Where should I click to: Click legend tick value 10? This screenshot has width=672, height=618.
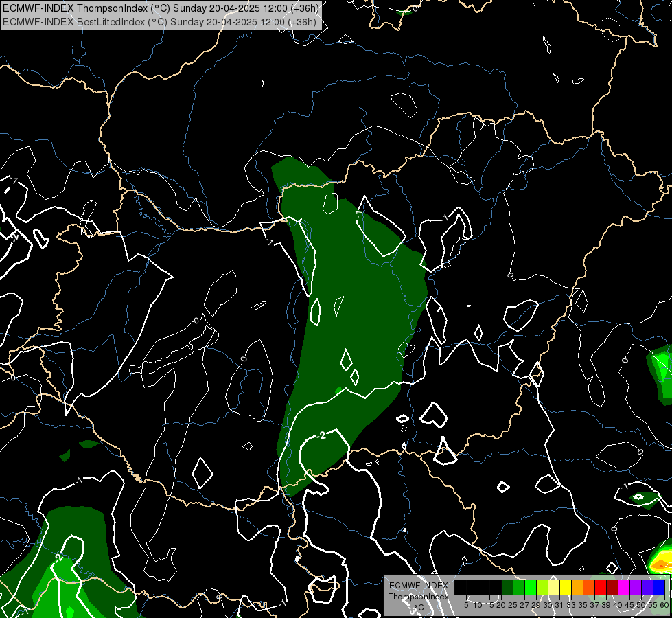click(x=478, y=605)
